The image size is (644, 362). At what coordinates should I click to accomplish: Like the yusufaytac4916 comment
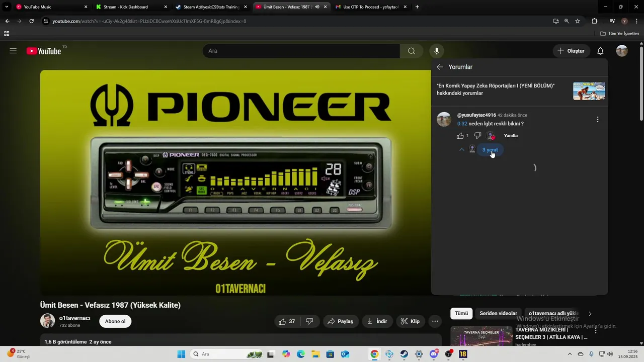click(460, 136)
